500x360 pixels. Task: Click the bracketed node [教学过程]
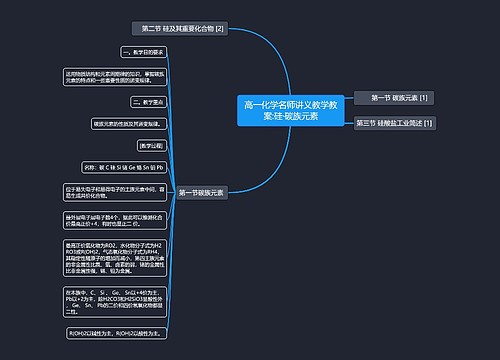tap(152, 146)
